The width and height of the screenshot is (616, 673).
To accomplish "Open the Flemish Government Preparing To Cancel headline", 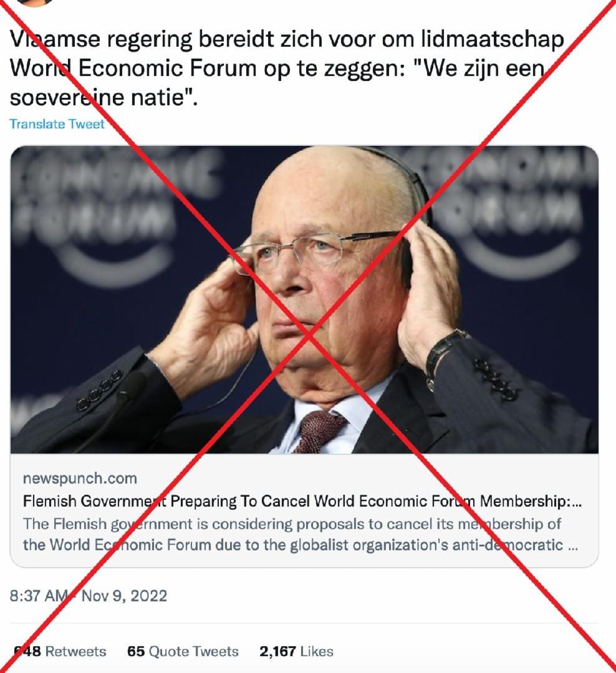I will (x=302, y=501).
